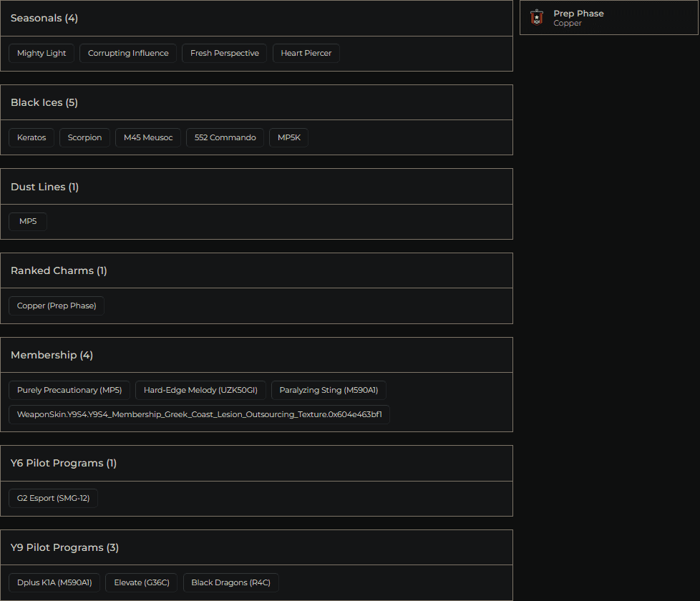Click the MP5 Dust Lines tag
The image size is (700, 601).
[x=28, y=222]
